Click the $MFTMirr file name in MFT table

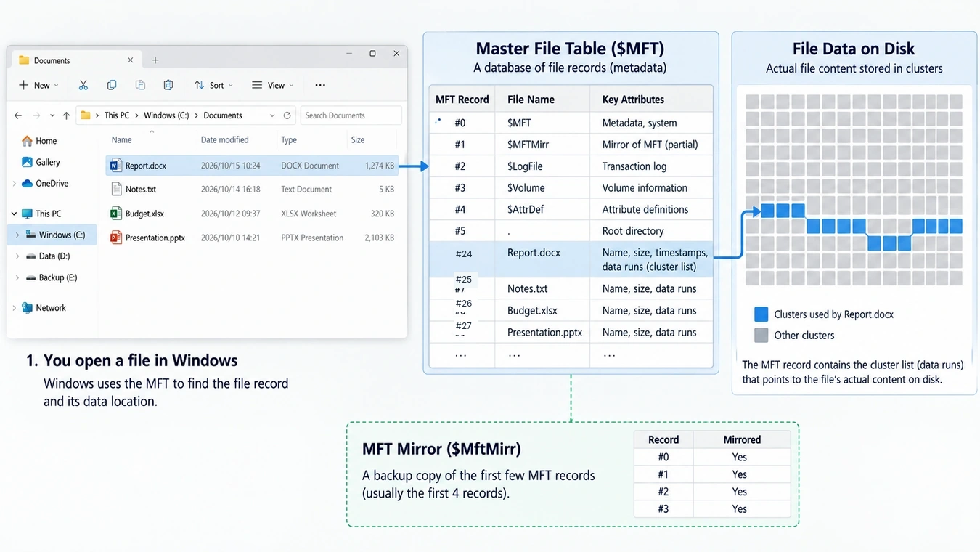coord(528,145)
